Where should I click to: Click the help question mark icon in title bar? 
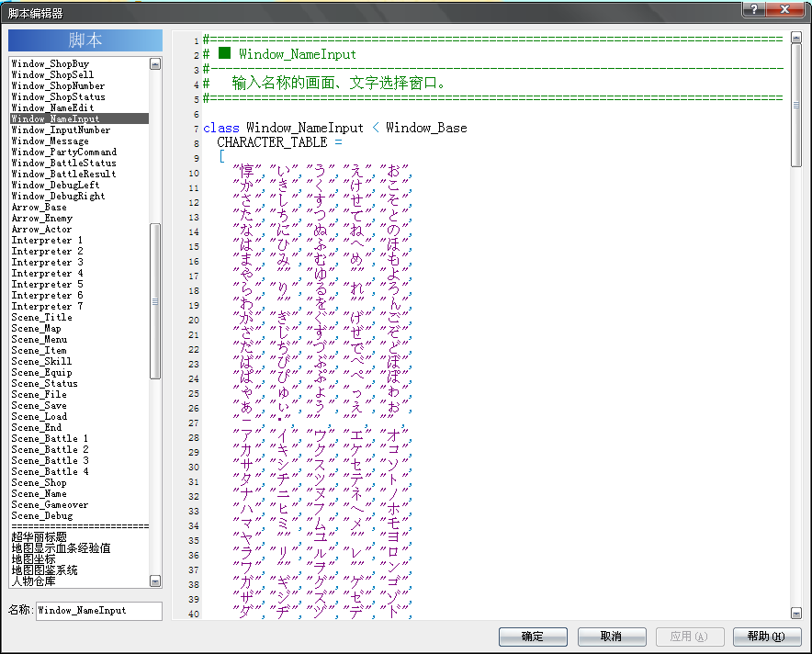click(x=754, y=9)
